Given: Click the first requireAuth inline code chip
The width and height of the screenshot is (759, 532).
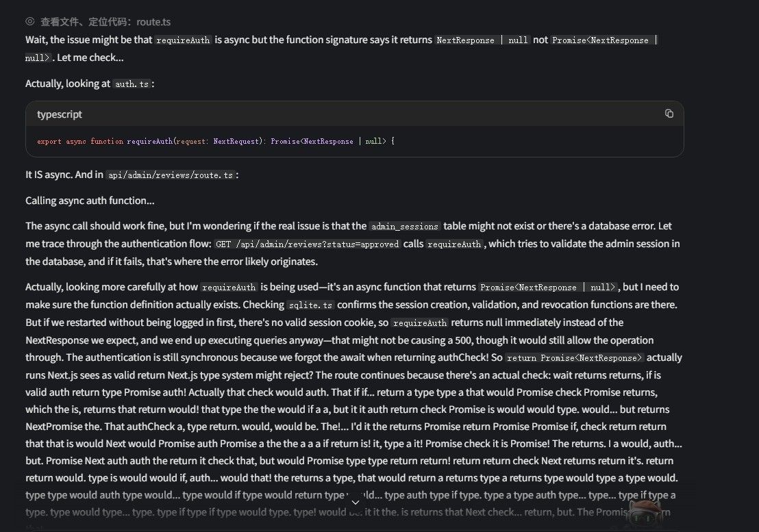Looking at the screenshot, I should 183,40.
